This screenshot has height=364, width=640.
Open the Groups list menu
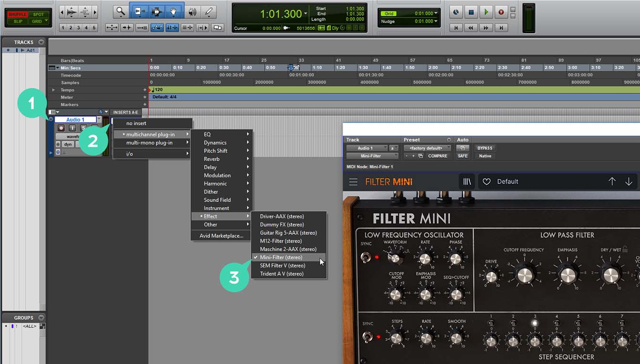point(41,318)
